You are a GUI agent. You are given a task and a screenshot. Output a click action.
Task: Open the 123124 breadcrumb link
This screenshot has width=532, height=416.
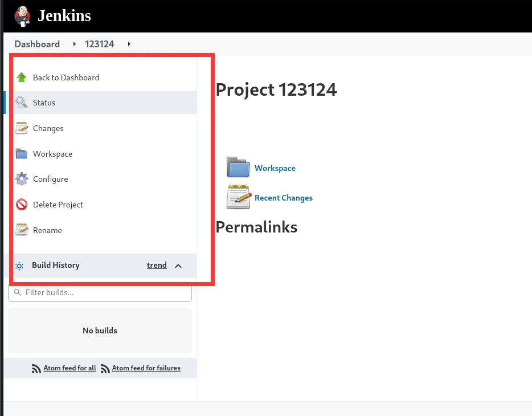[100, 44]
